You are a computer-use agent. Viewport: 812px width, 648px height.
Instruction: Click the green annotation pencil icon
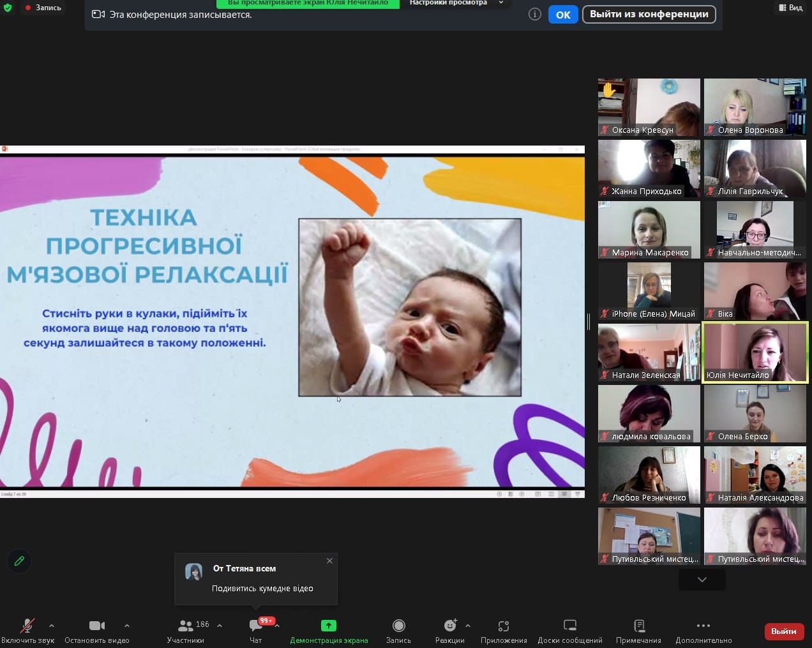click(19, 561)
